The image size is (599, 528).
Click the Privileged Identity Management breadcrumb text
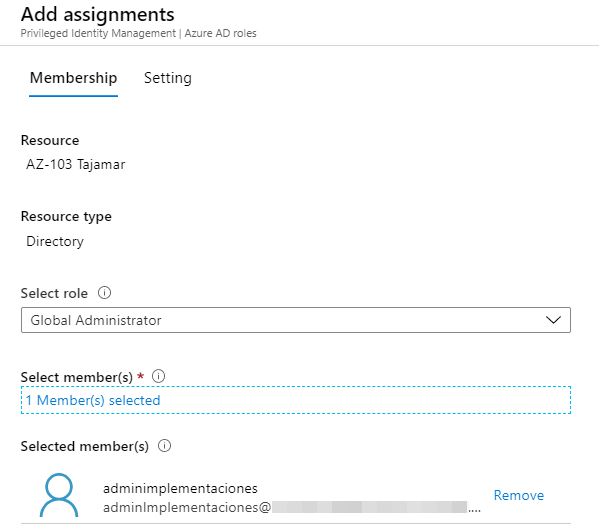tap(98, 33)
